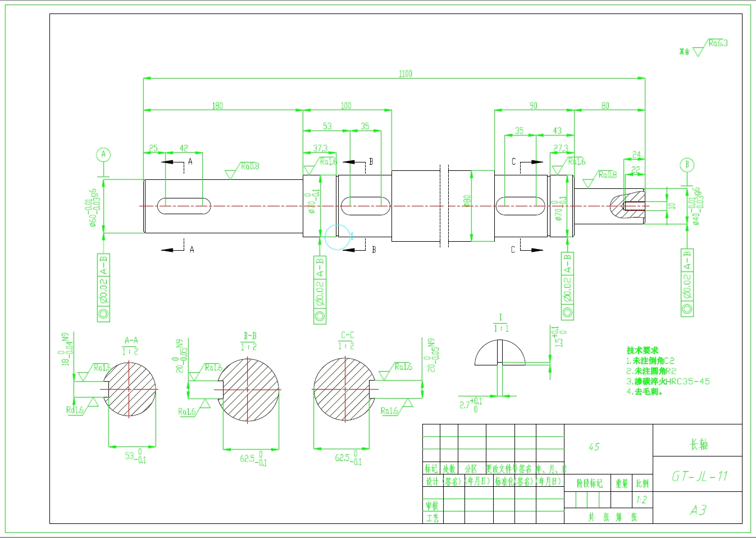Click the 处数 column header
This screenshot has width=756, height=538.
pyautogui.click(x=449, y=468)
